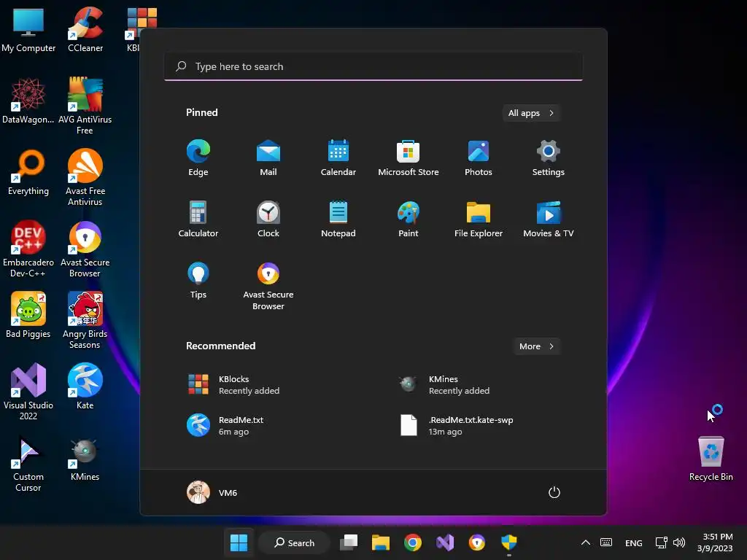Select My Computer desktop icon
The image size is (747, 560).
coord(28,31)
